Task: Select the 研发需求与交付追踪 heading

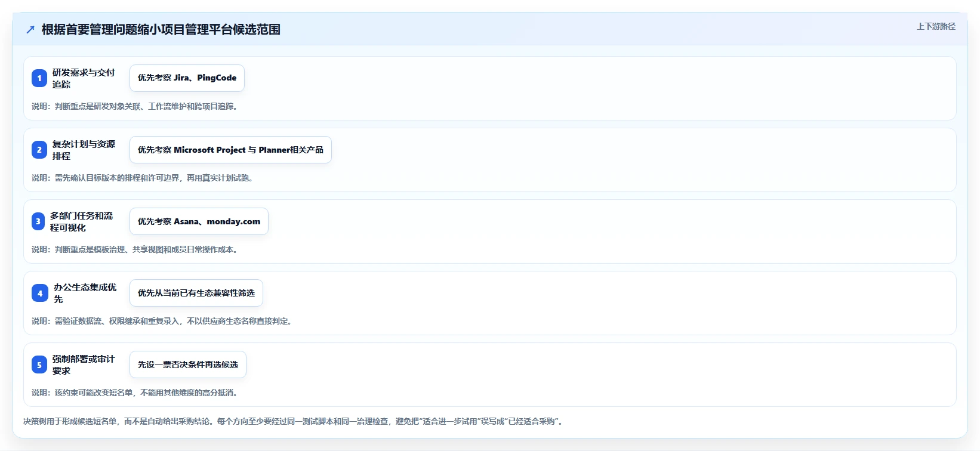Action: (84, 78)
